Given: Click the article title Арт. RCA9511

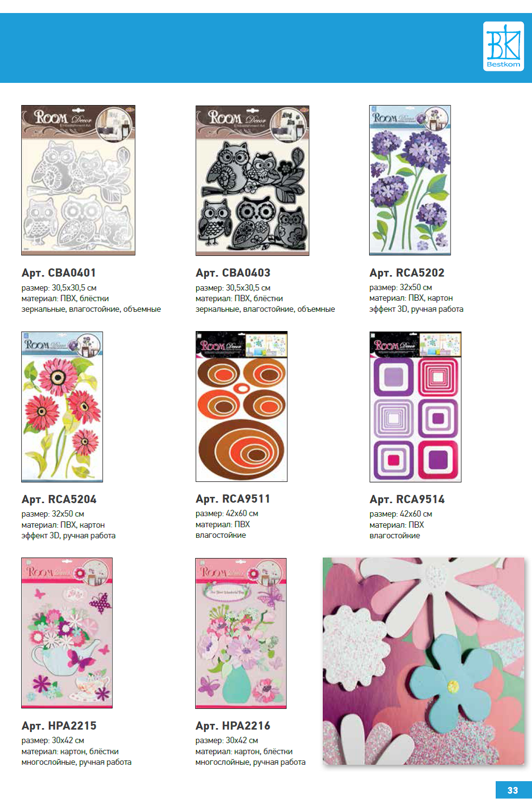Looking at the screenshot, I should (233, 499).
